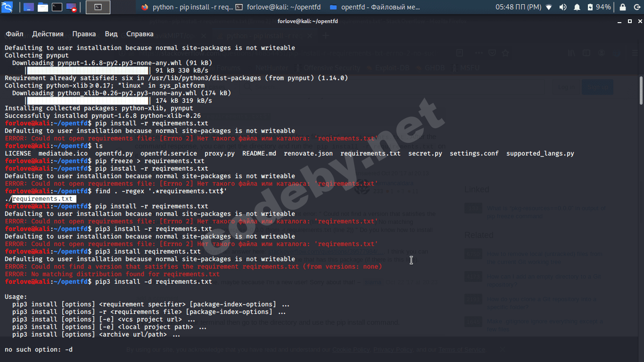
Task: Click 'requirements.txt' in the ls output
Action: [371, 154]
